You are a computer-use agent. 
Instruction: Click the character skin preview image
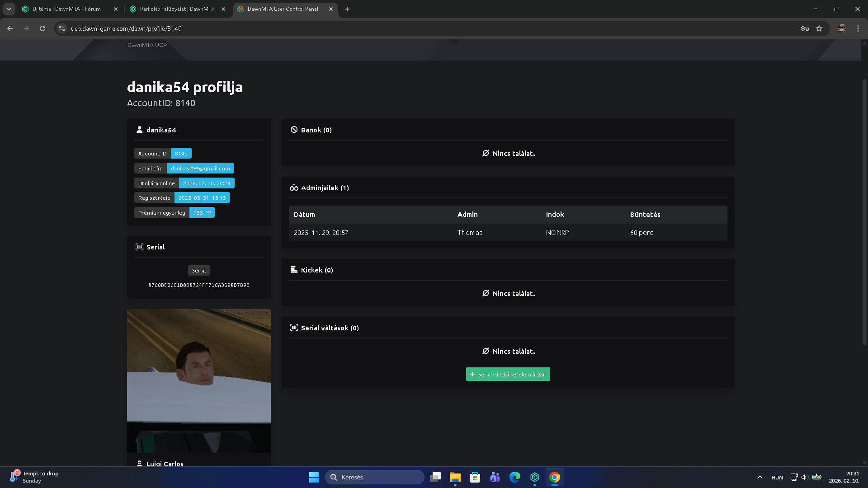(x=198, y=380)
